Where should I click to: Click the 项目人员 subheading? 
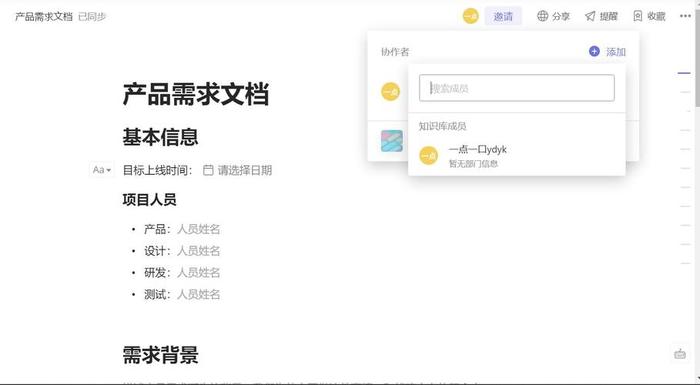click(x=150, y=200)
